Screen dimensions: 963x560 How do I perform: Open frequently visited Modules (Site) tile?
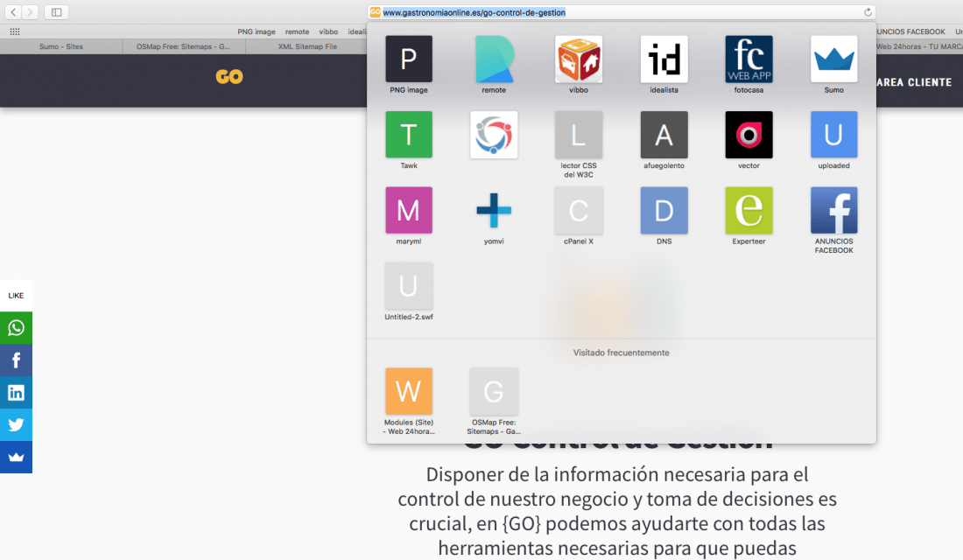(409, 391)
